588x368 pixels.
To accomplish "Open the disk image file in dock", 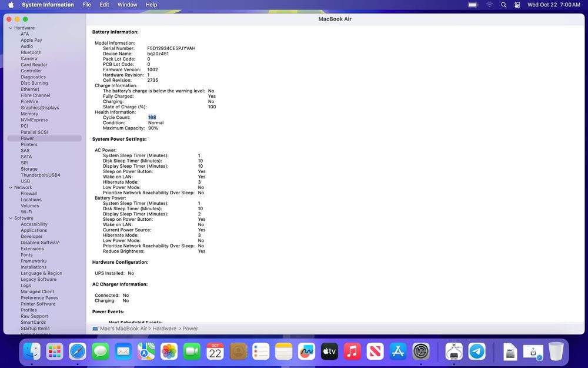I will pyautogui.click(x=510, y=352).
